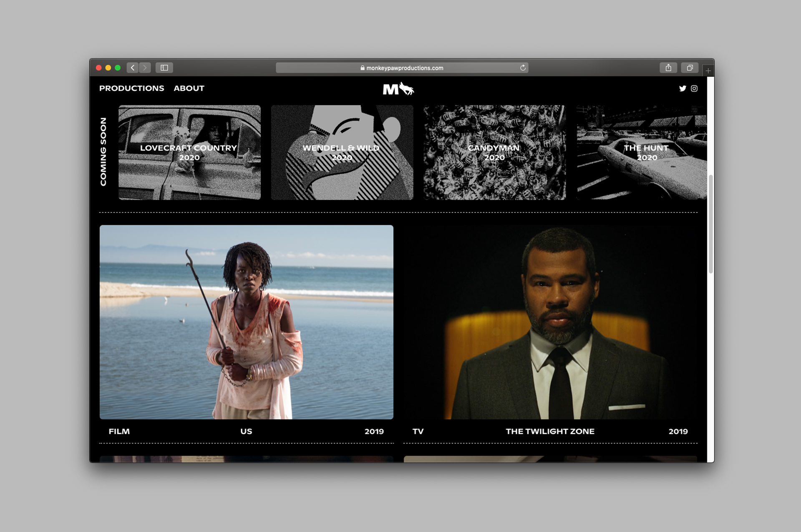Open the Wendell & Wild card
This screenshot has height=532, width=801.
342,152
